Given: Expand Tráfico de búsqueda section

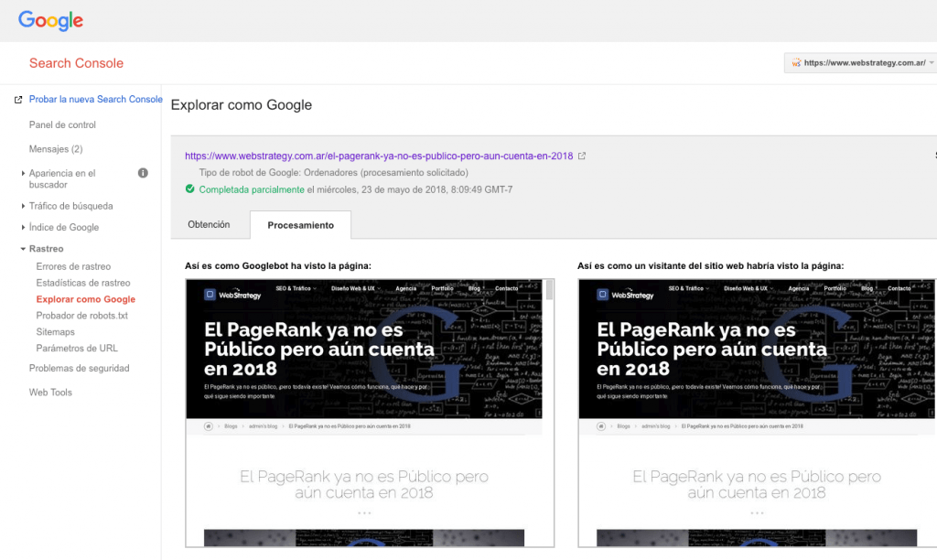Looking at the screenshot, I should 23,206.
